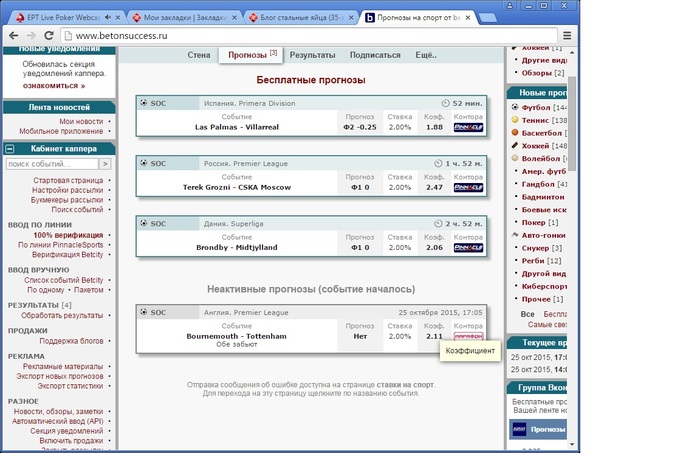Click the hockey stick icon beside Хоккей in Новые прогнозы

pyautogui.click(x=515, y=145)
